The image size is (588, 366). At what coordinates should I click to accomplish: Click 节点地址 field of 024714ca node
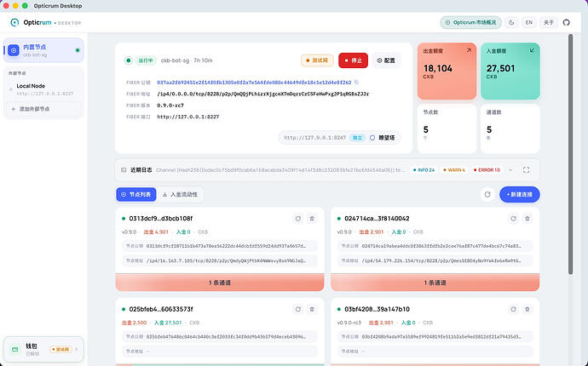[435, 260]
